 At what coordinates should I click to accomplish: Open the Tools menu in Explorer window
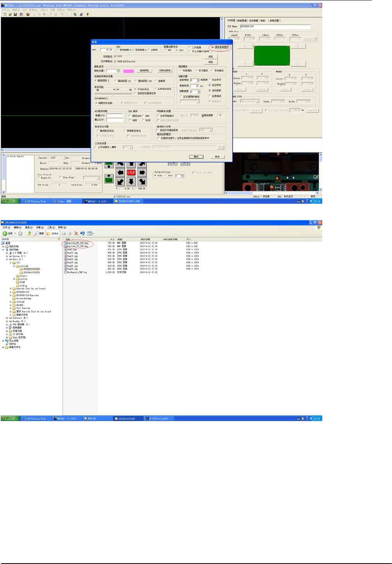pyautogui.click(x=51, y=227)
